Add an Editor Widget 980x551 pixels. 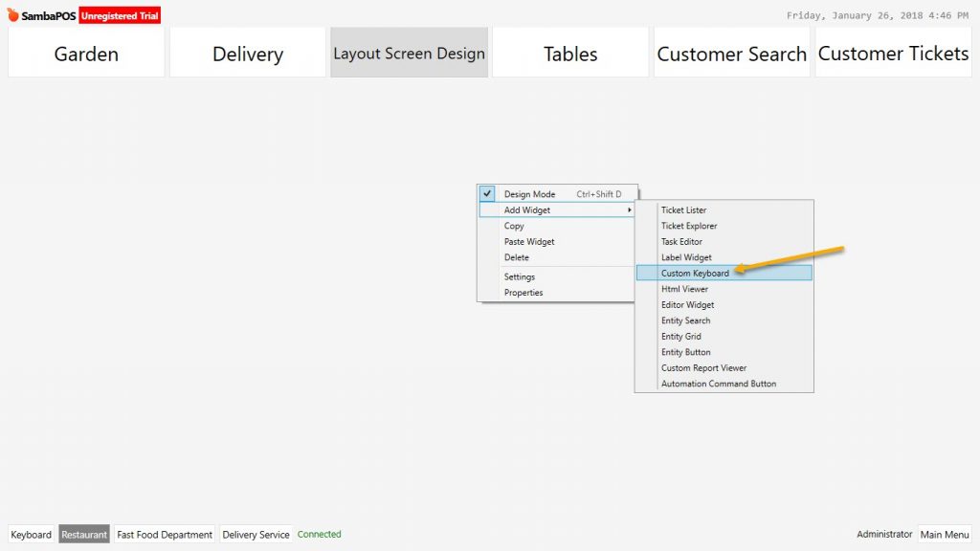pyautogui.click(x=724, y=304)
